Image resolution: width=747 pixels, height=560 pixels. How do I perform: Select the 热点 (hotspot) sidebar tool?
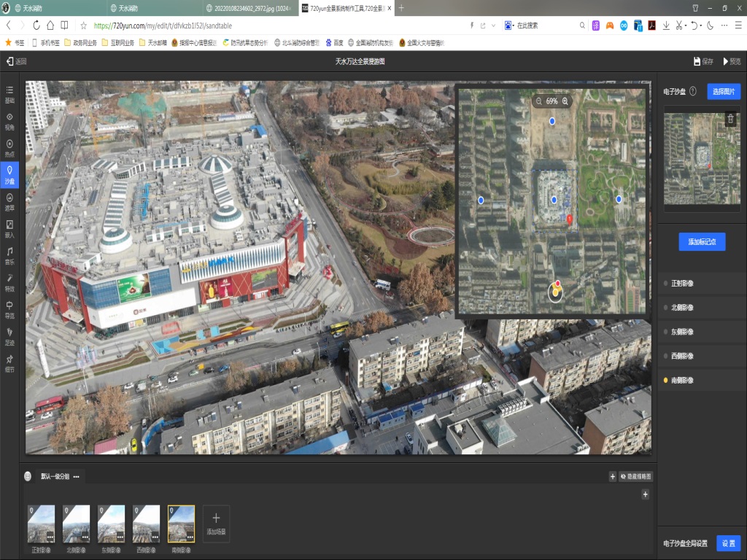coord(9,147)
